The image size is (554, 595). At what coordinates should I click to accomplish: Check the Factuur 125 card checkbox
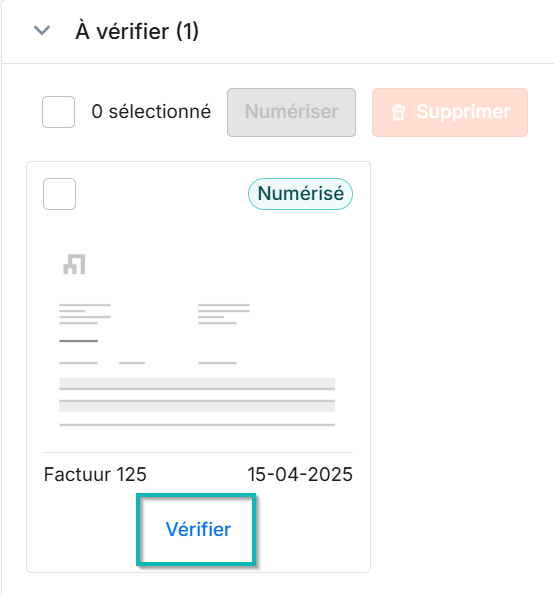coord(60,194)
